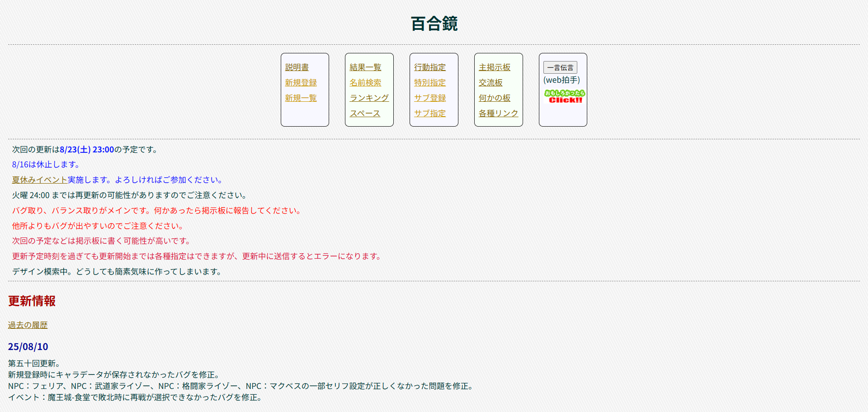The height and width of the screenshot is (412, 868).
Task: Open the 何かの板 board link
Action: 495,98
